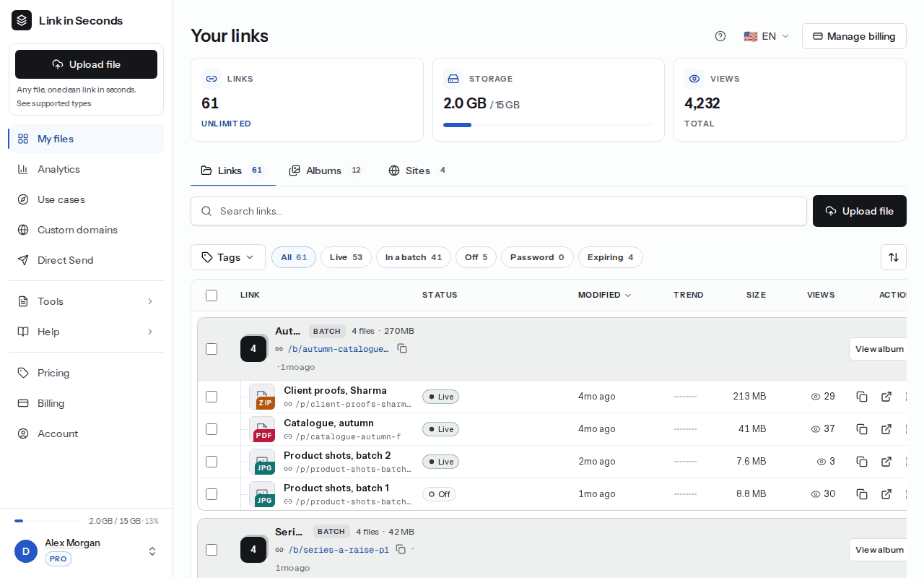The width and height of the screenshot is (924, 578).
Task: Filter by Expiring chip
Action: coord(611,257)
